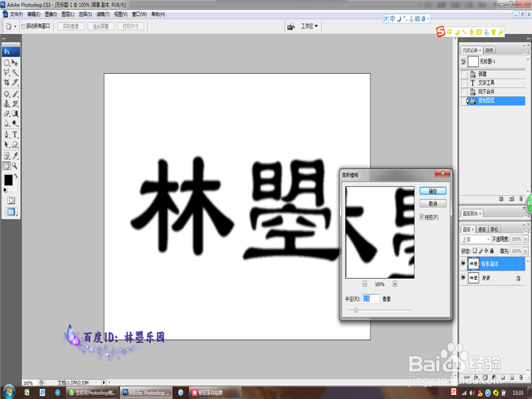Click the lock transparency icon in Layers panel
Screen dimensions: 532x399
[x=475, y=251]
